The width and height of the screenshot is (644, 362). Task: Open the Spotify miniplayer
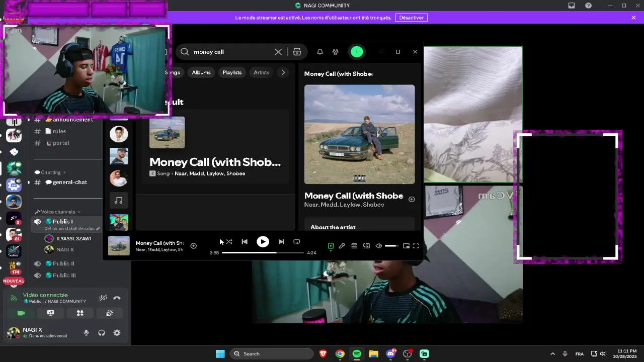[406, 246]
